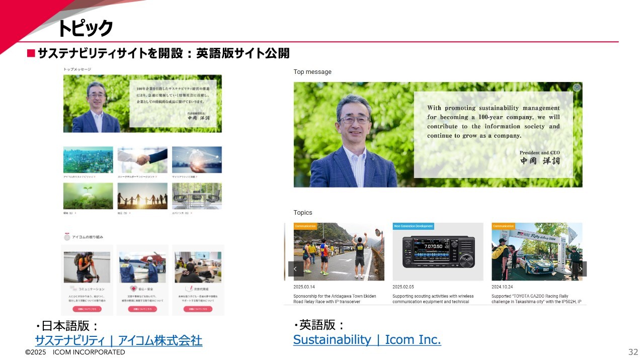Open 'Supported TOYOTA GAZOO Racing Rally' article
Viewport: 644px width, 362px height.
pos(536,299)
